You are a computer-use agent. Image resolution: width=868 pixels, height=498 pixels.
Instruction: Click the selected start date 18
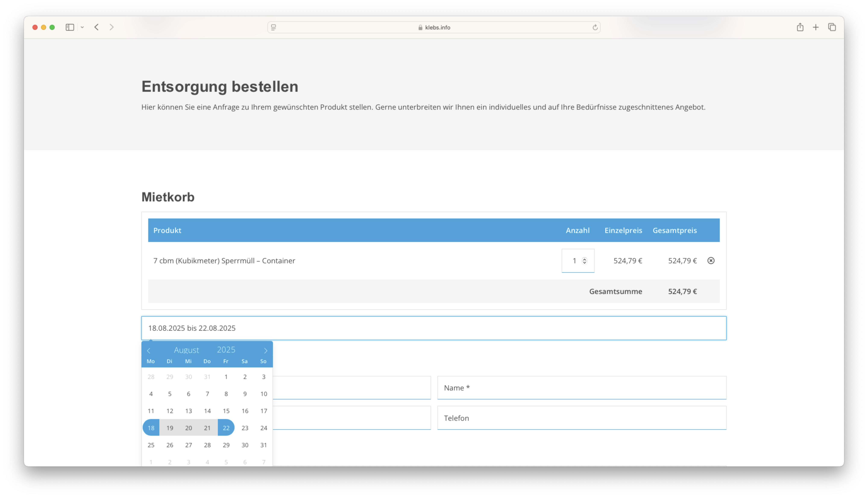click(x=151, y=428)
